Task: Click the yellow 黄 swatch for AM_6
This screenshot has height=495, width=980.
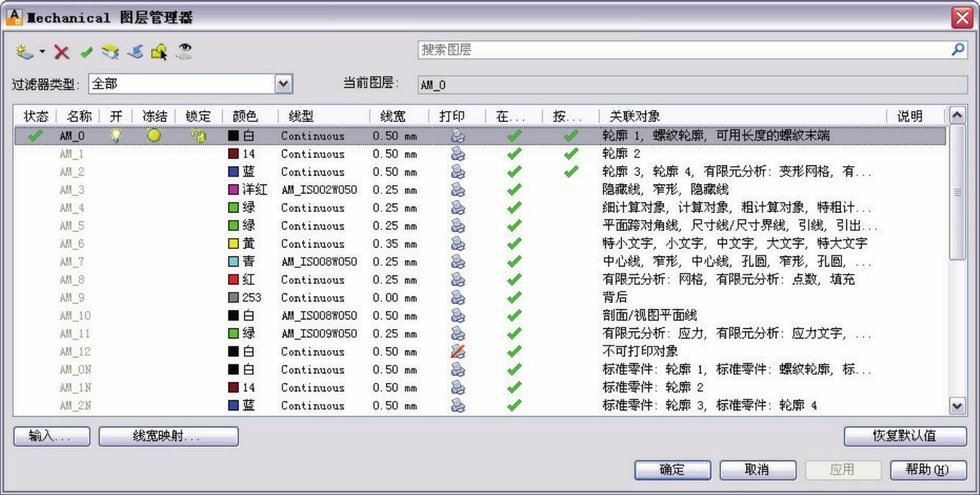Action: tap(234, 244)
